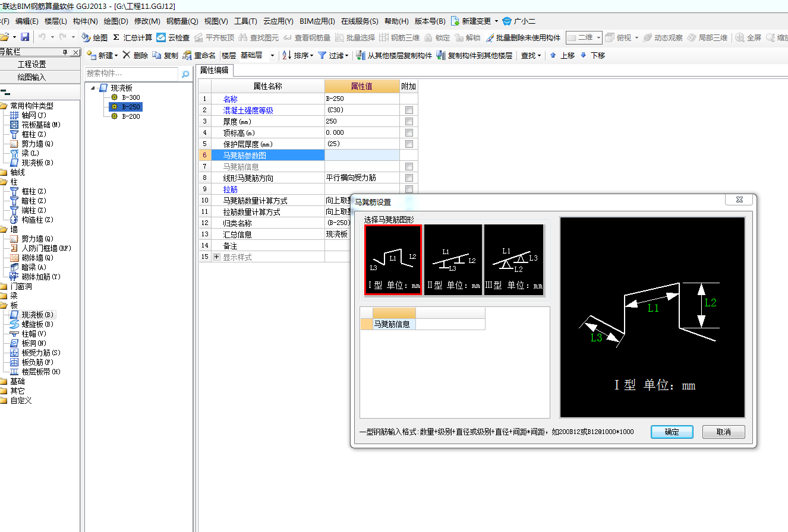The width and height of the screenshot is (788, 532).
Task: Click the 平齐板顶 toolbar icon
Action: click(x=213, y=37)
